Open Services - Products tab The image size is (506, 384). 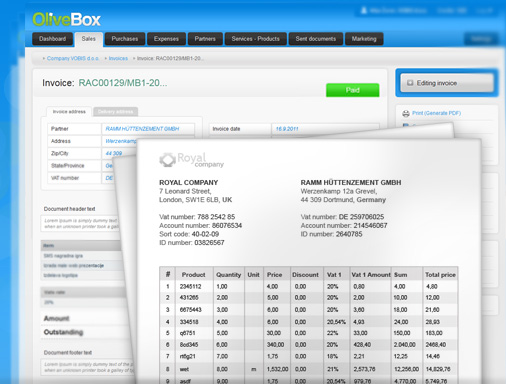(256, 39)
